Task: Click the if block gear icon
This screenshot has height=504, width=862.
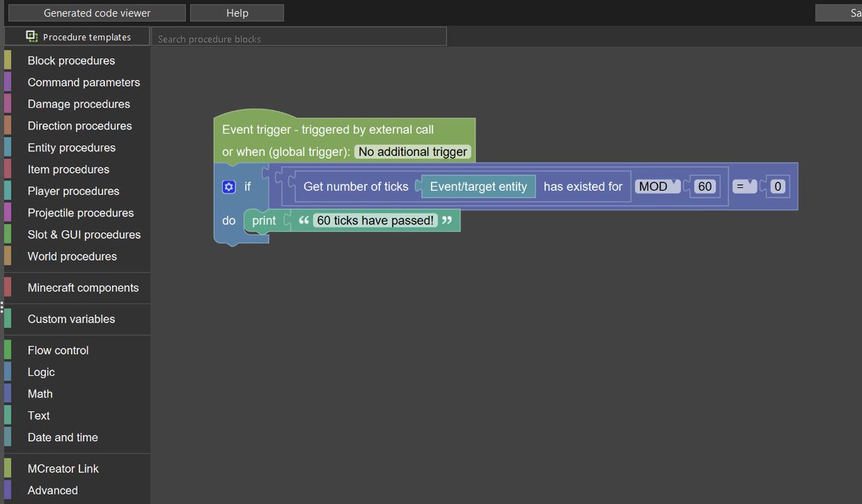Action: tap(228, 187)
